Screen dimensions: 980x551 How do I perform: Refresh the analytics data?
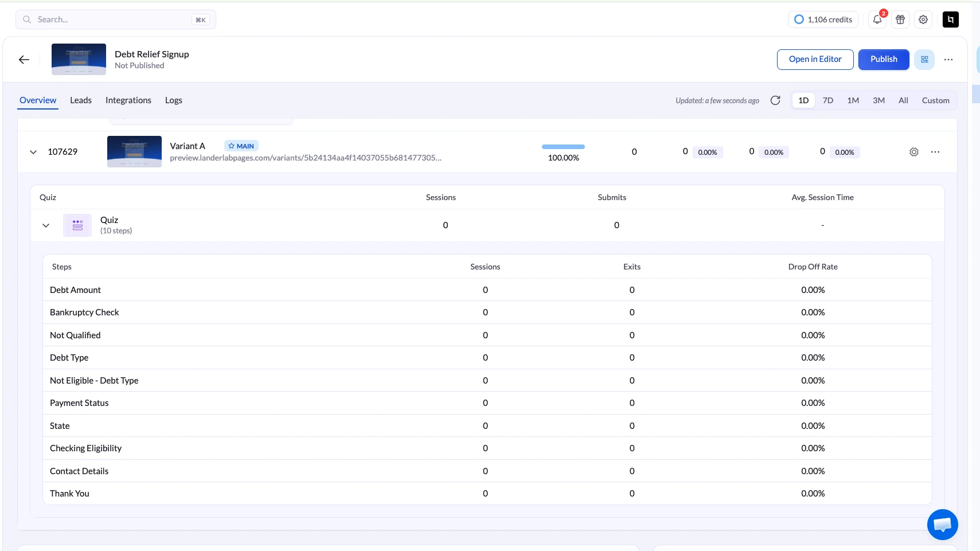[x=775, y=100]
